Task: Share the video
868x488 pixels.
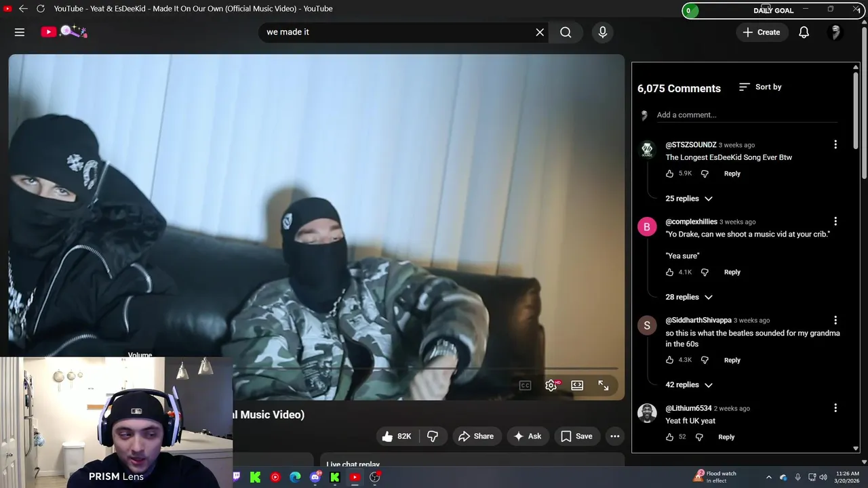Action: pos(476,436)
